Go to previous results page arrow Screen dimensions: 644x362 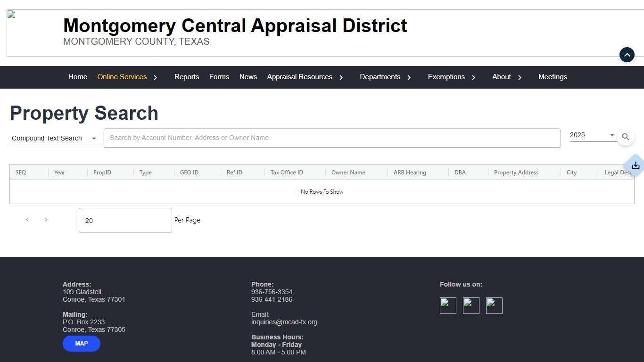(x=27, y=220)
